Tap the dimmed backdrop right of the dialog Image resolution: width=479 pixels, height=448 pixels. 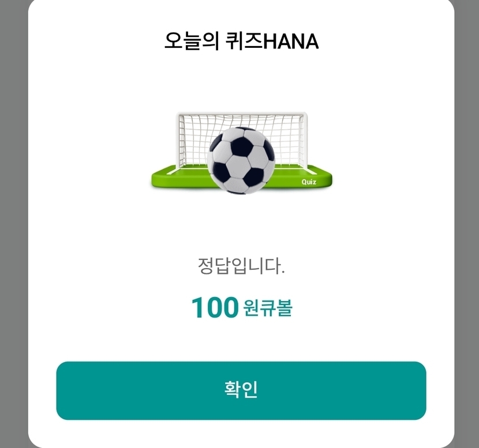[x=466, y=231]
